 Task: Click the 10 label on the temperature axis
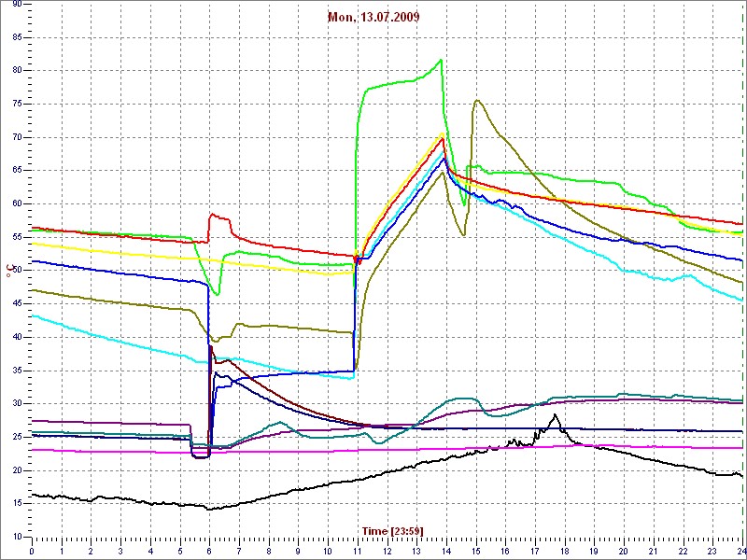click(x=16, y=537)
